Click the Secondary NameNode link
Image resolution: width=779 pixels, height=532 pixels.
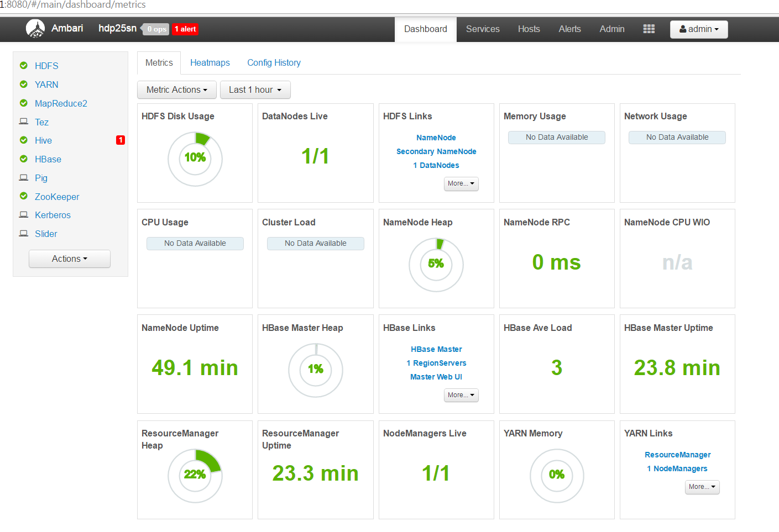pos(436,151)
